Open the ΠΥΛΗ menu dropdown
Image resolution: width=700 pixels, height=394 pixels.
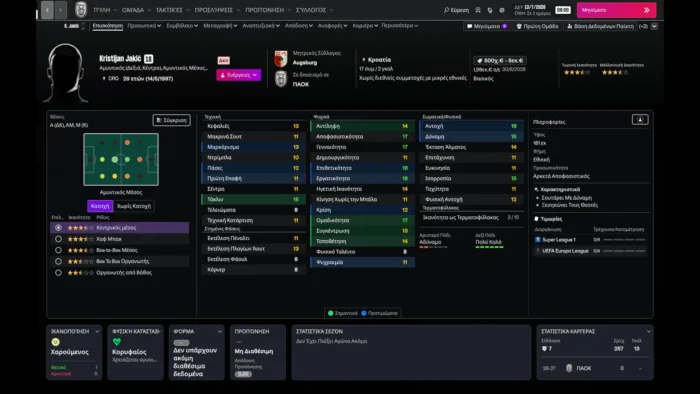105,10
